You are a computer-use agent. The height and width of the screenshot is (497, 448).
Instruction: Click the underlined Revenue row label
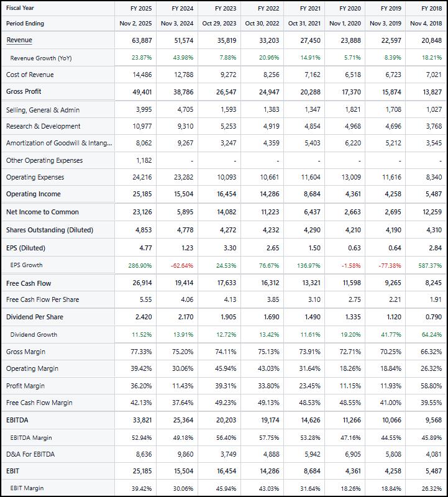click(19, 40)
